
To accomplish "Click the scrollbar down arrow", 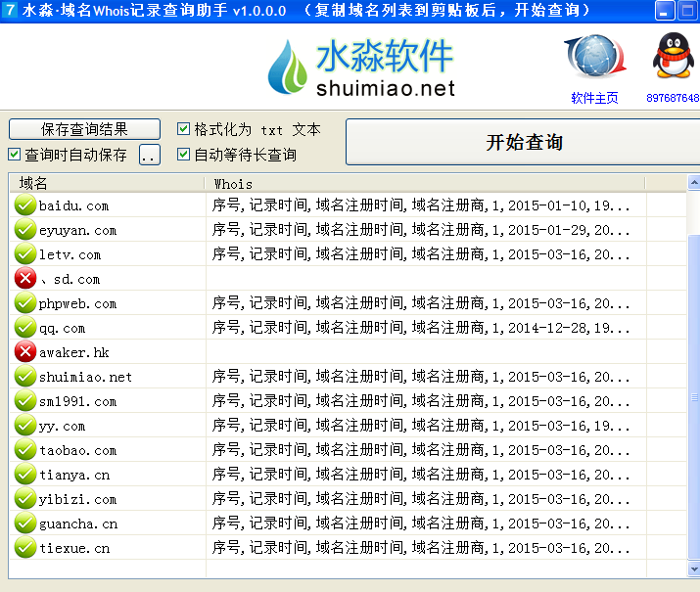I will click(x=694, y=569).
